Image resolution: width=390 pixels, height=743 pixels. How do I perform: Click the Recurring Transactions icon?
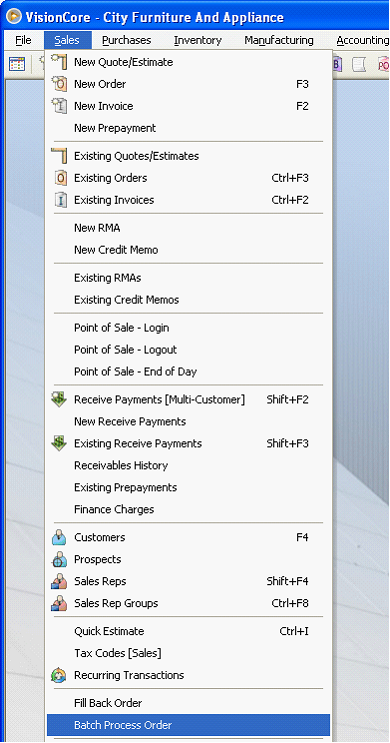coord(59,675)
